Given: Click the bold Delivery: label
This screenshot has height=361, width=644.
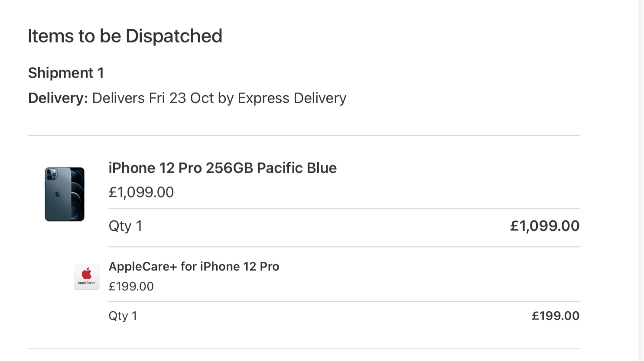Looking at the screenshot, I should (58, 98).
